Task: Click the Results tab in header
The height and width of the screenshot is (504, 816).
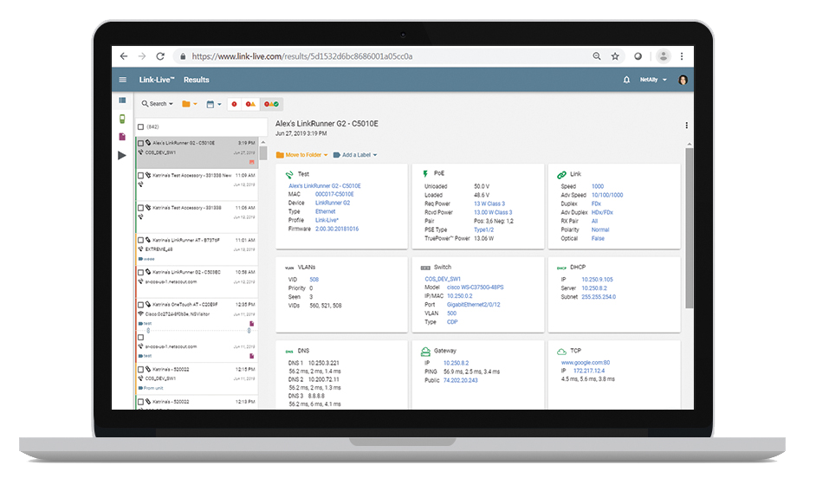Action: click(x=197, y=80)
